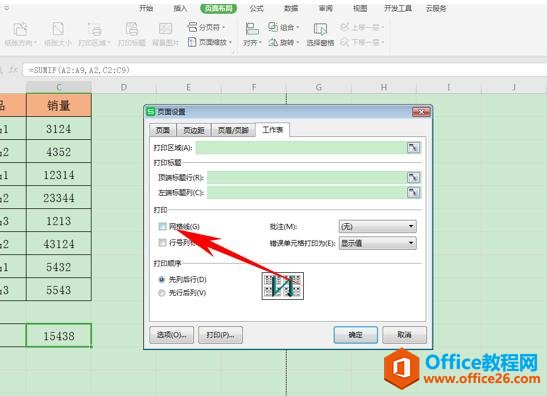Click the 打印标题 print titles icon
The image size is (547, 396).
[132, 29]
